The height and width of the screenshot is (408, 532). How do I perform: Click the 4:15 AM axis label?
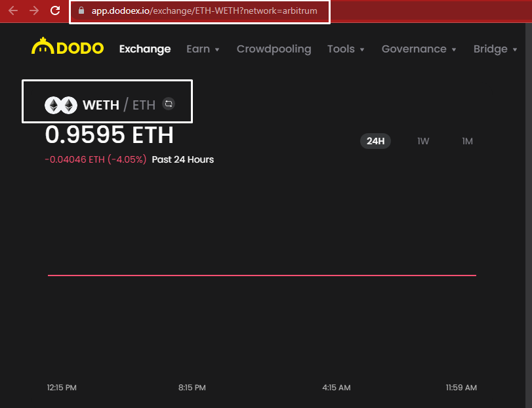pos(337,387)
